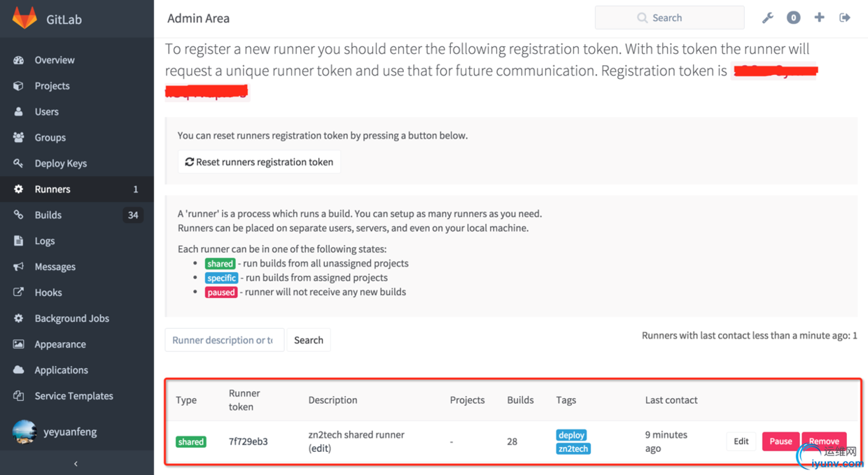This screenshot has height=475, width=868.
Task: Click the Builds column header
Action: pos(521,400)
